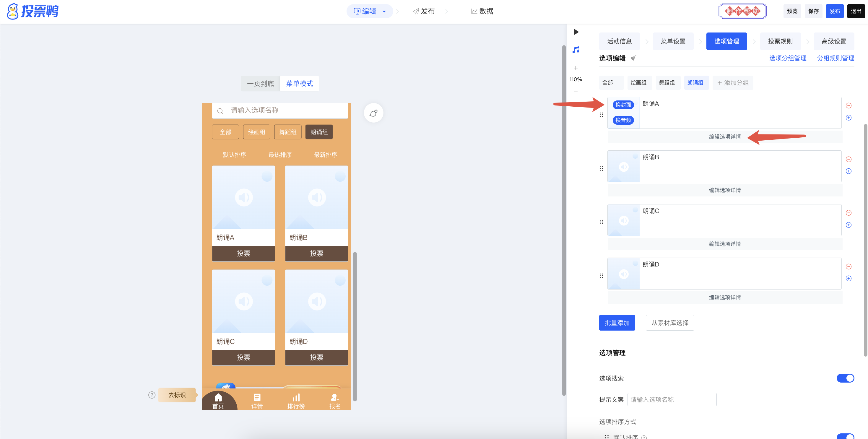Grab the drag handle for 朗诵B
The width and height of the screenshot is (868, 439).
601,168
